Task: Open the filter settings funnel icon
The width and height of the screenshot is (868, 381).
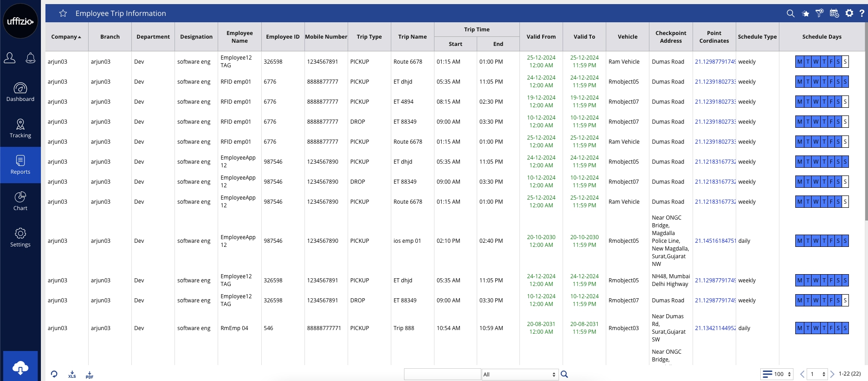Action: [819, 13]
